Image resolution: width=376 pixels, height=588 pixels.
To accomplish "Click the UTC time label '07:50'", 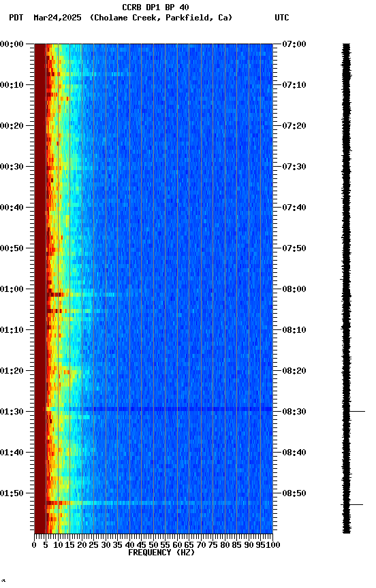I will coord(294,248).
